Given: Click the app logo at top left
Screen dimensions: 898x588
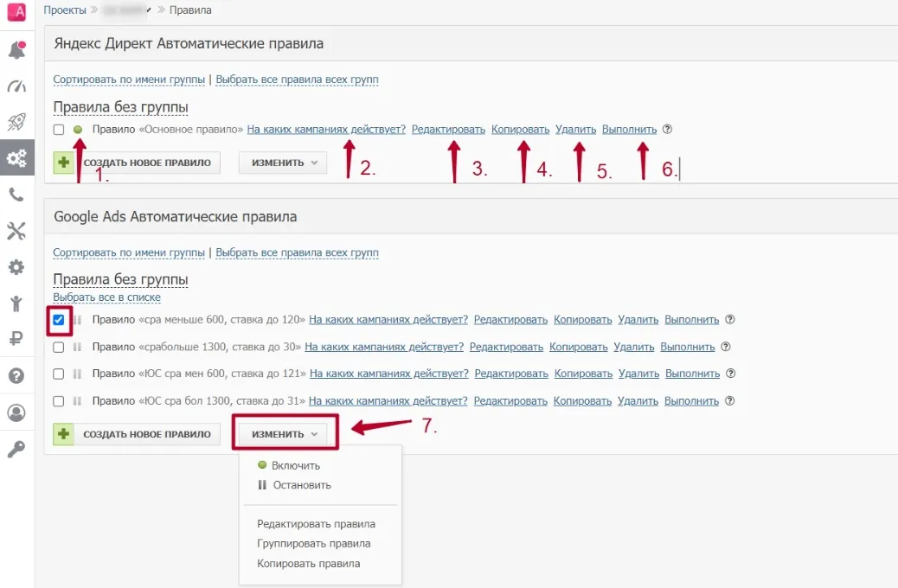Looking at the screenshot, I should [16, 11].
